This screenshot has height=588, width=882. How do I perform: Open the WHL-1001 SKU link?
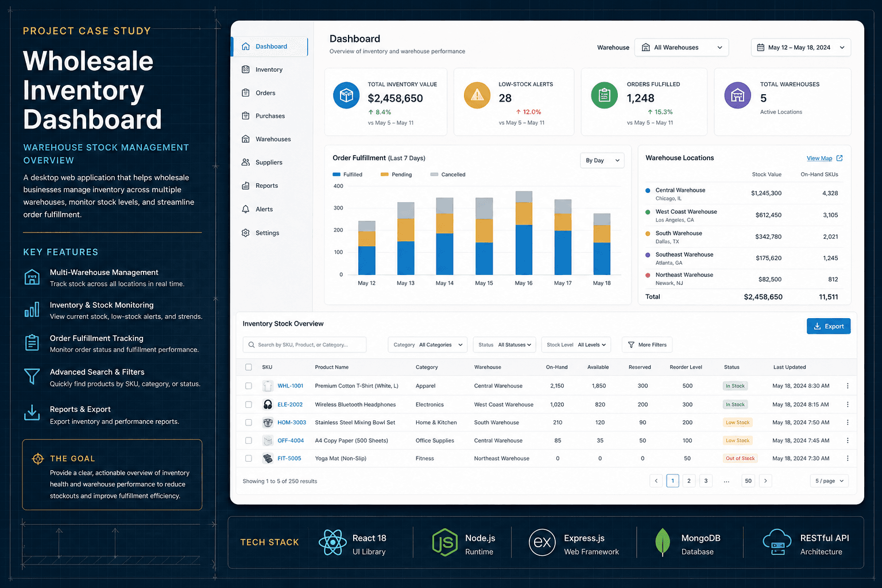(291, 386)
